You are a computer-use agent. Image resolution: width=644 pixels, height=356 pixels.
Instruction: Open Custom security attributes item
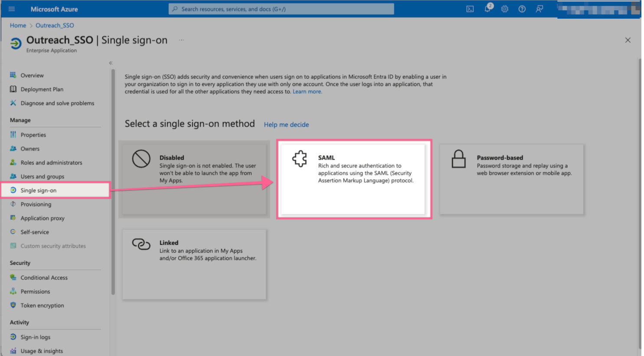pyautogui.click(x=53, y=246)
